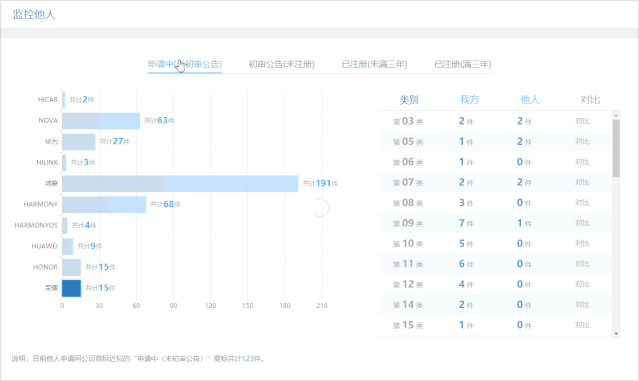639x381 pixels.
Task: Click the 共计27件 label beside 华为
Action: point(115,141)
